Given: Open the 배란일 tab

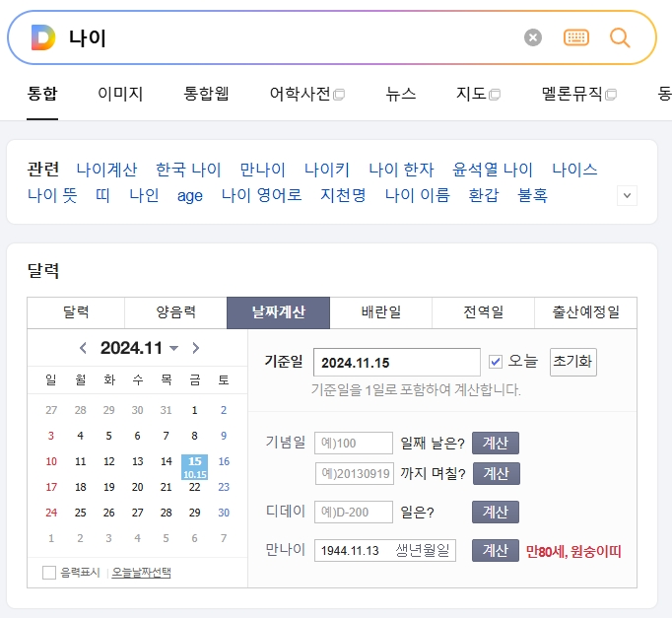Looking at the screenshot, I should 380,312.
